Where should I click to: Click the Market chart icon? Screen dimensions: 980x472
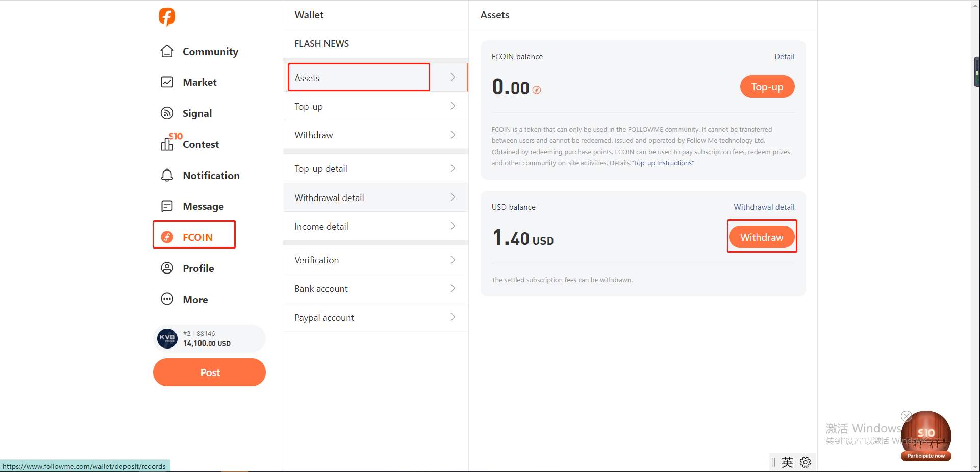[167, 82]
